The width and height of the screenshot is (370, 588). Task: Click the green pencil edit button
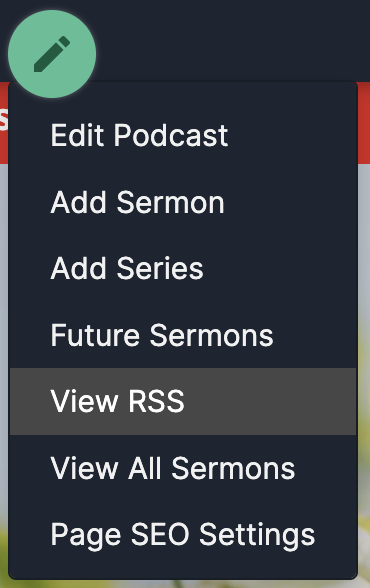coord(52,54)
